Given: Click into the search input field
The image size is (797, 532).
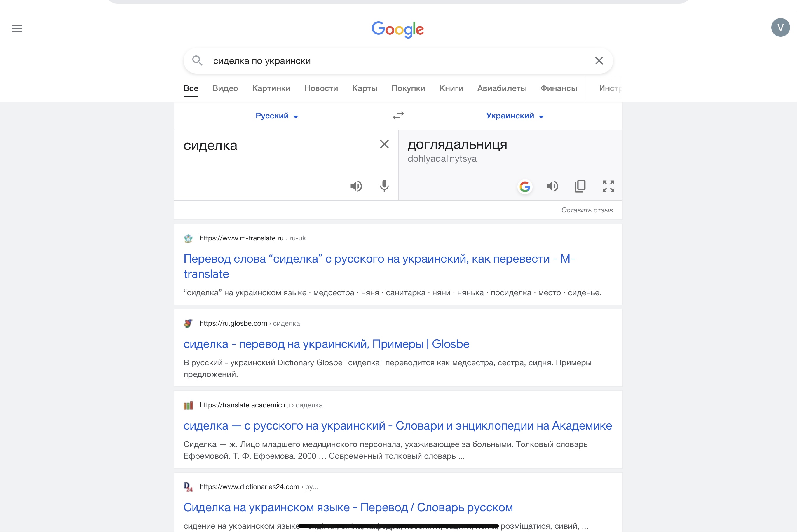Looking at the screenshot, I should tap(390, 61).
